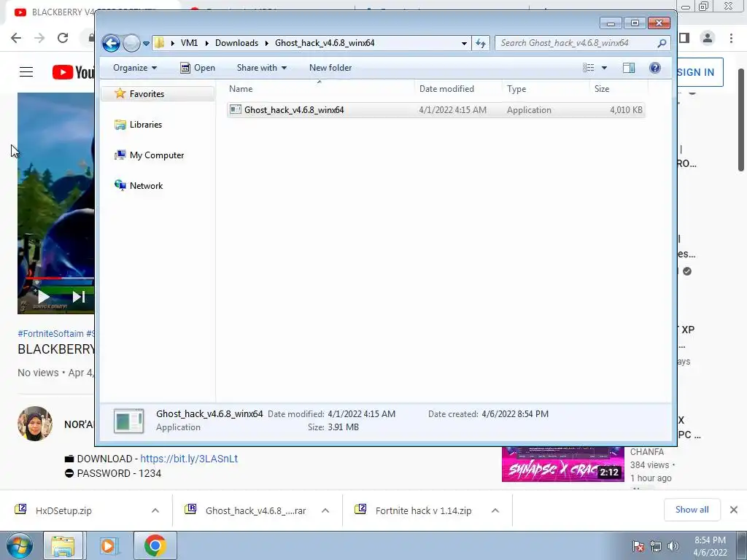747x560 pixels.
Task: Refresh the folder with the refresh icon
Action: [x=481, y=43]
